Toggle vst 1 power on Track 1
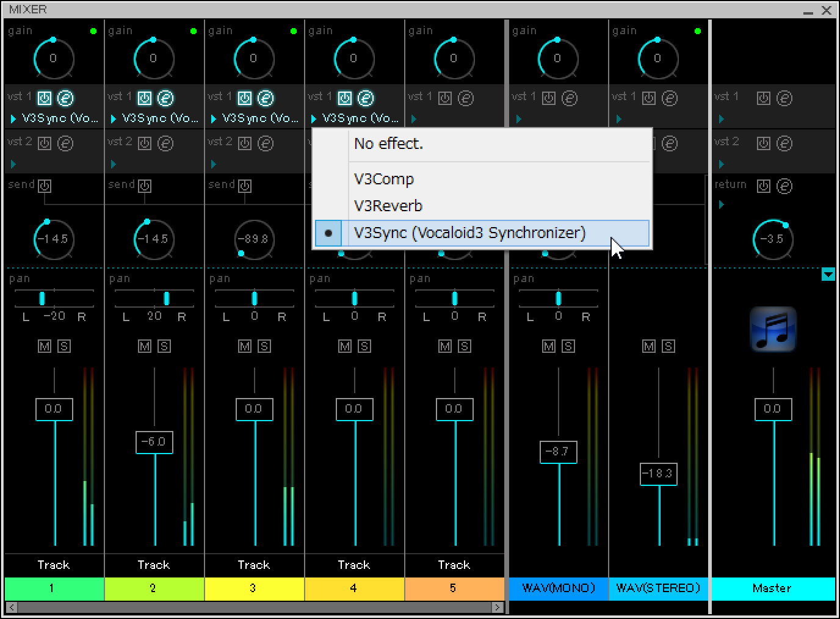Screen dimensions: 840x619 point(45,98)
